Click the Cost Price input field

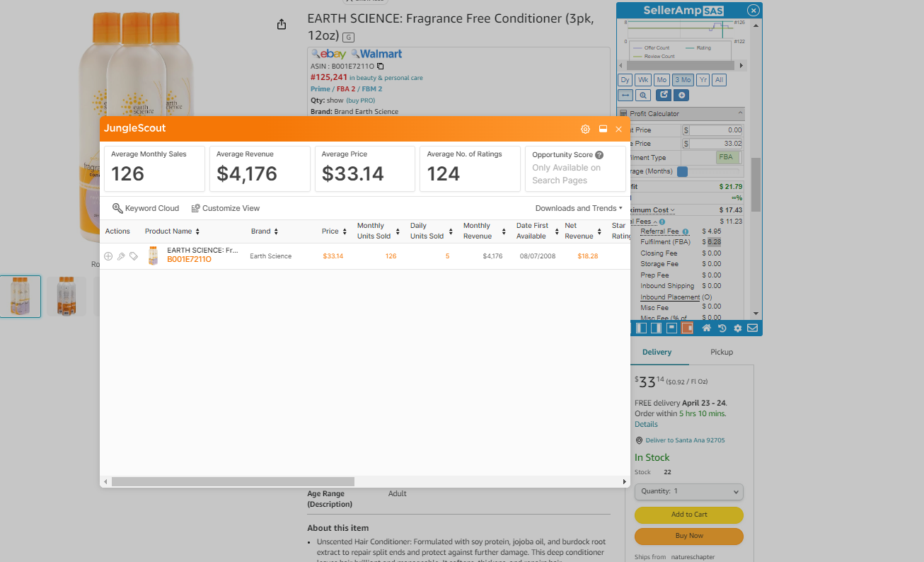click(x=717, y=130)
